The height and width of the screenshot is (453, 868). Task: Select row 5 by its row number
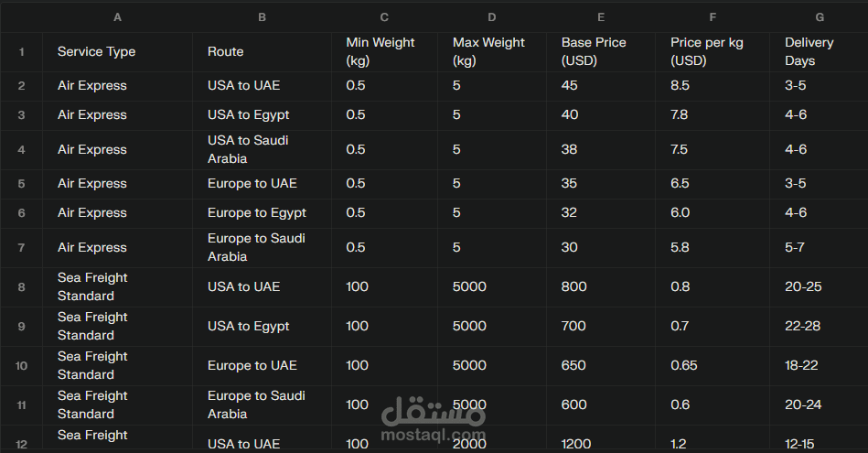click(21, 184)
